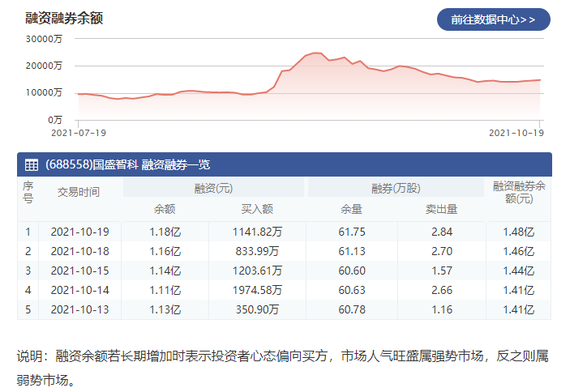Click the 1.11亿 balance cell
Image resolution: width=570 pixels, height=392 pixels.
165,291
